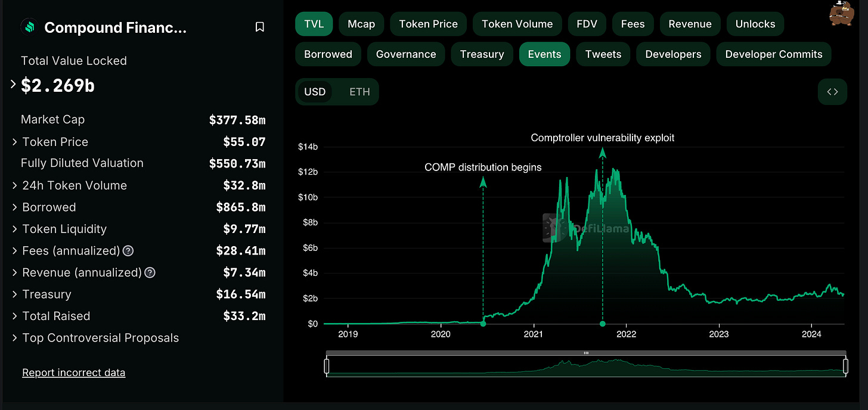Toggle the Governance chart metric
Viewport: 868px width, 410px height.
tap(406, 54)
